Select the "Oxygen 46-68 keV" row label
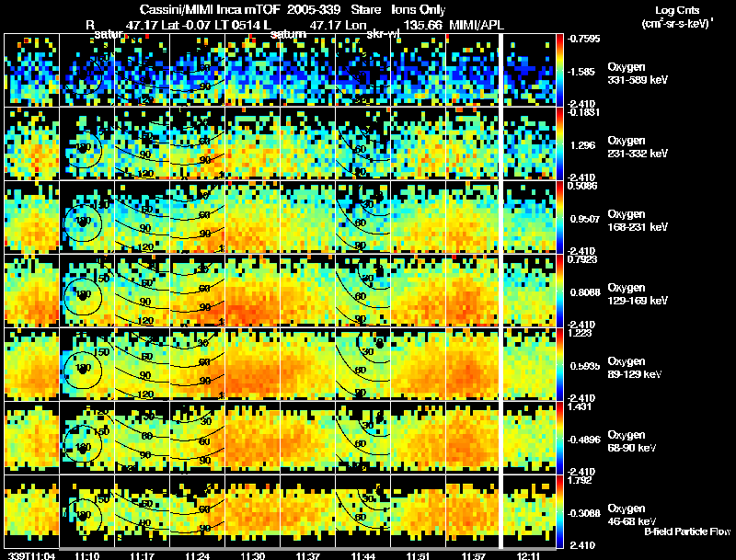This screenshot has width=736, height=560. click(x=631, y=515)
